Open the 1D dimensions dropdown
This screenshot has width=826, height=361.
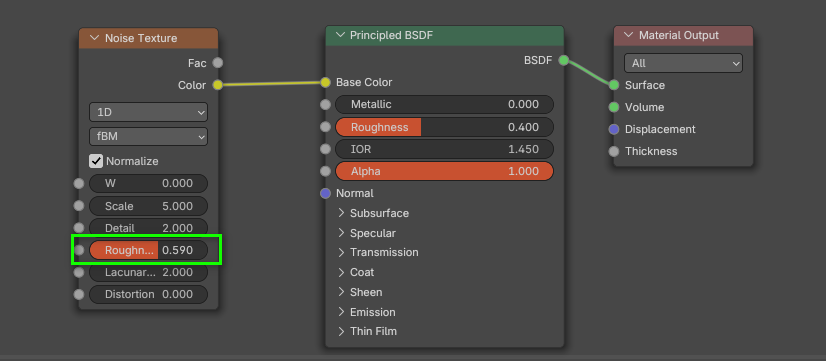tap(149, 112)
